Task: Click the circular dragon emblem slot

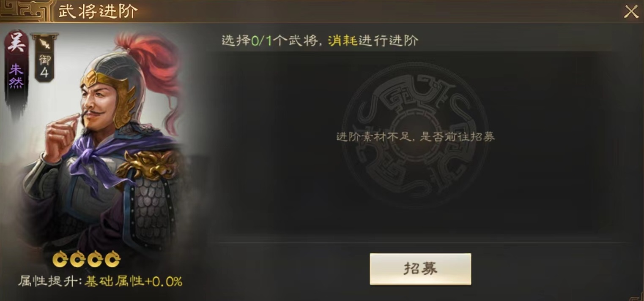Action: (415, 136)
